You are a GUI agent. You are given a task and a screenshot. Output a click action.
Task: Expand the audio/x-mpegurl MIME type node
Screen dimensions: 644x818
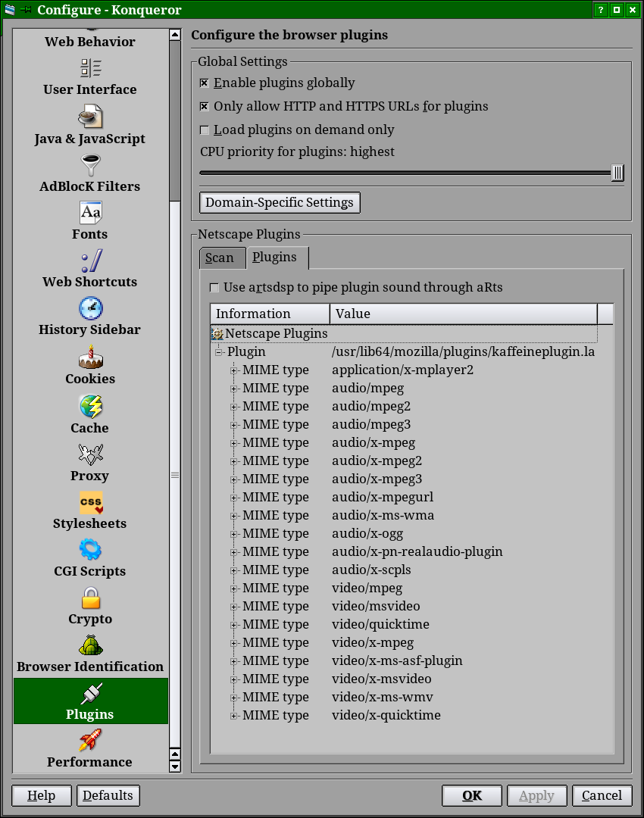click(x=234, y=498)
